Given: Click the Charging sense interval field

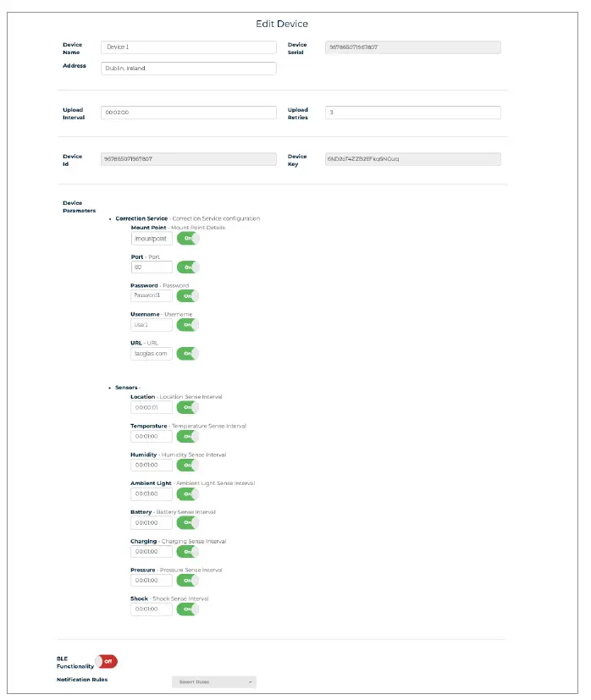Looking at the screenshot, I should [x=152, y=551].
